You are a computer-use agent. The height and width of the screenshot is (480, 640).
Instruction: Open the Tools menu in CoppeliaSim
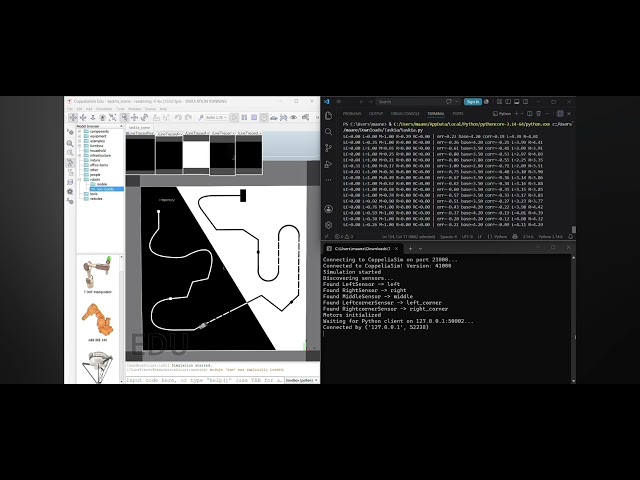click(x=120, y=109)
